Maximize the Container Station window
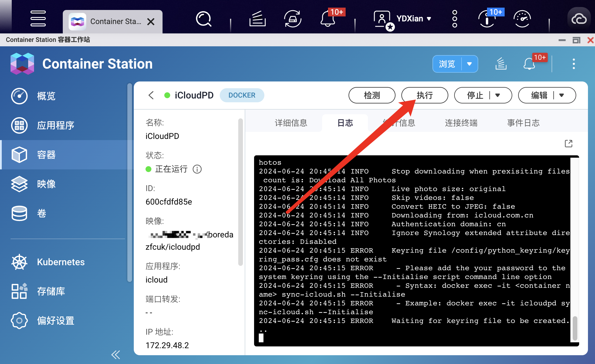The image size is (595, 364). click(576, 40)
